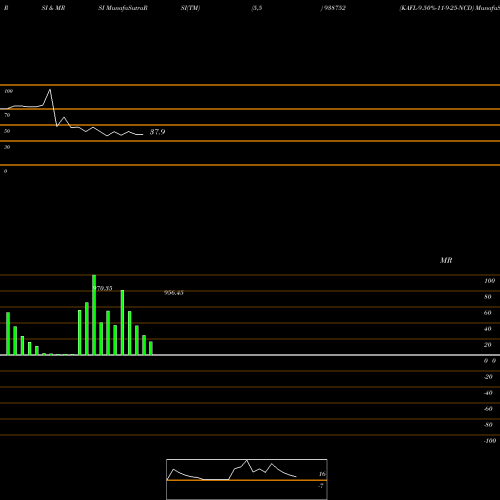Click the mini chart value -7
Image resolution: width=500 pixels, height=500 pixels.
pyautogui.click(x=321, y=486)
